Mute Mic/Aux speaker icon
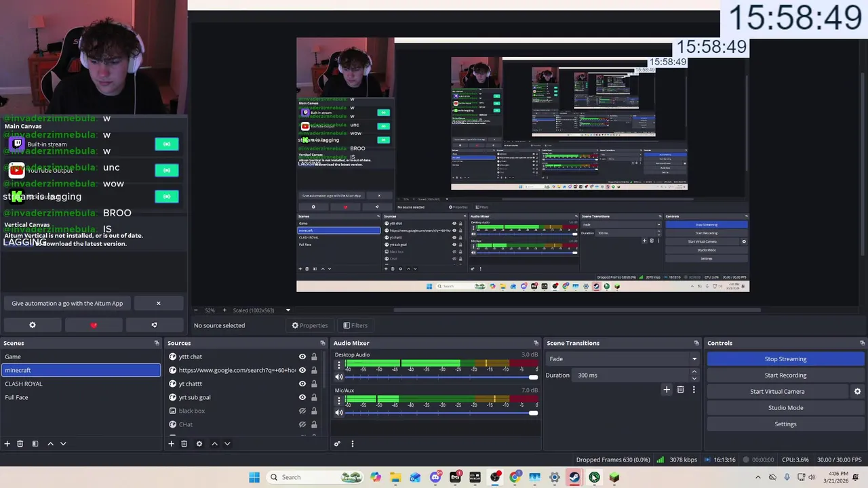Viewport: 868px width, 488px height. [x=339, y=413]
